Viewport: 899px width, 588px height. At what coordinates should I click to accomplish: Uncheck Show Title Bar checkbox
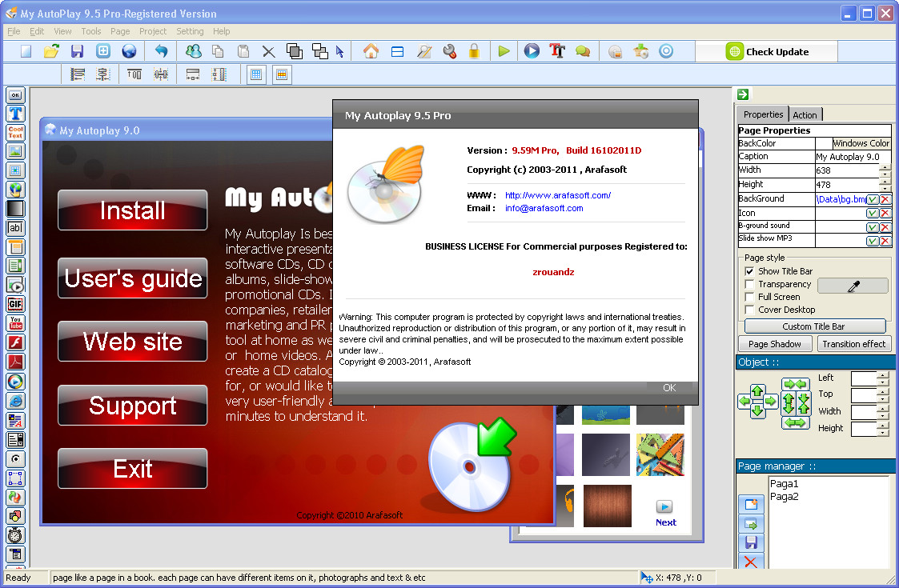coord(749,271)
